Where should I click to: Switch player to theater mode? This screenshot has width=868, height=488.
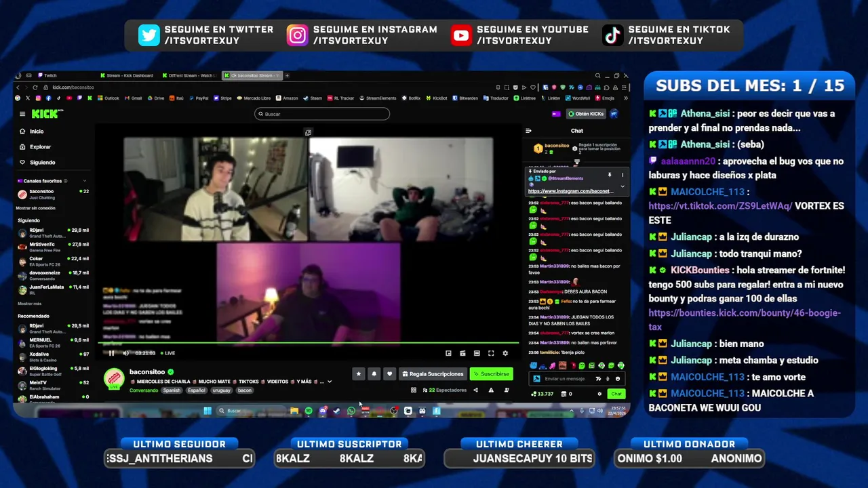coord(477,353)
